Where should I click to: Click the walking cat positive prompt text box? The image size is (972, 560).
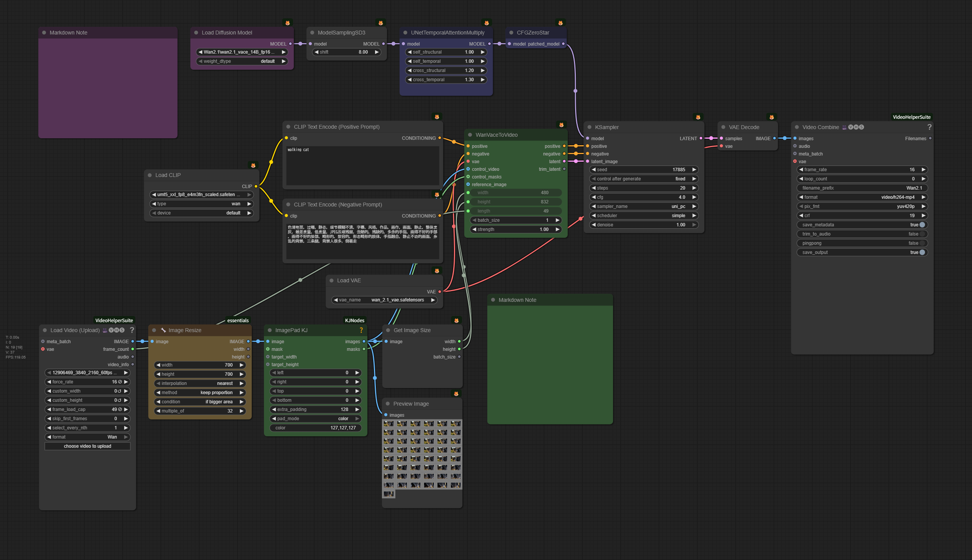pos(362,165)
